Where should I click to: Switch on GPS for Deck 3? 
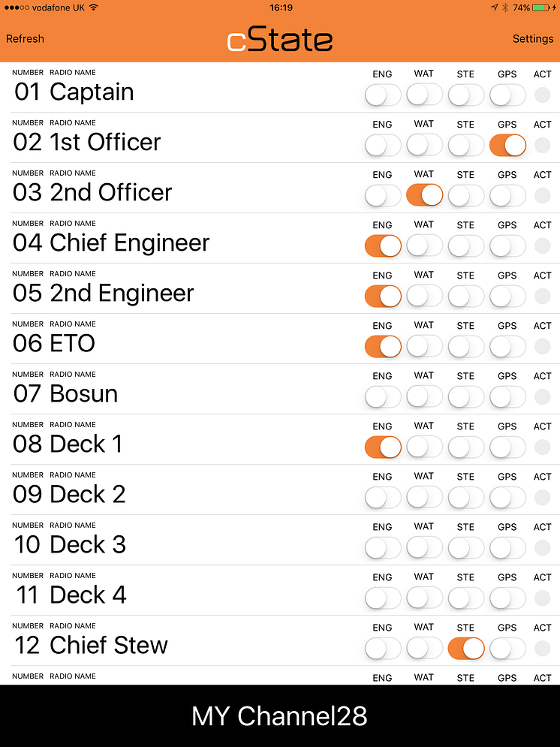point(507,547)
